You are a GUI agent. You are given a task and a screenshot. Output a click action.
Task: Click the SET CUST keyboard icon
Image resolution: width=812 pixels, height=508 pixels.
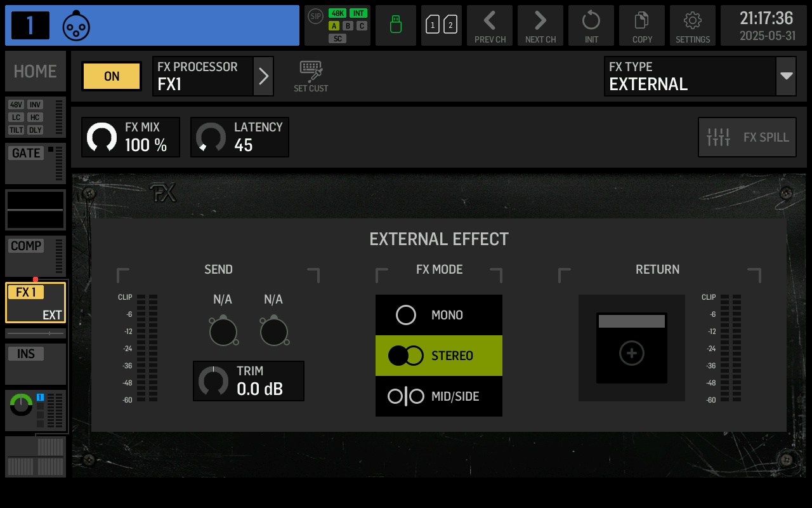pos(310,75)
